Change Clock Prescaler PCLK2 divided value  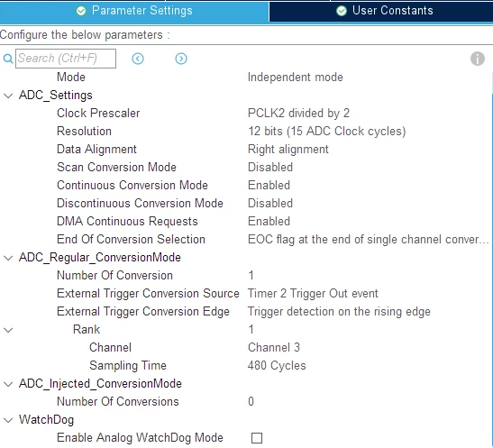pos(298,114)
